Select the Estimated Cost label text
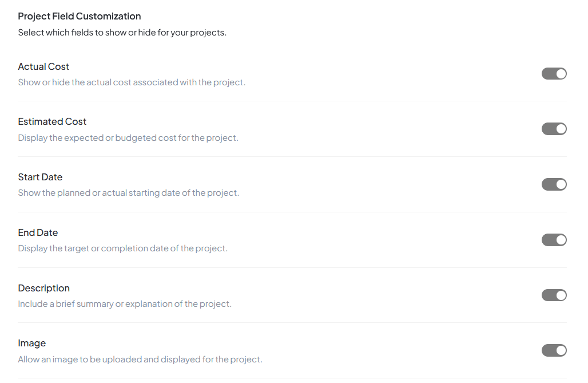The image size is (588, 383). coord(52,121)
